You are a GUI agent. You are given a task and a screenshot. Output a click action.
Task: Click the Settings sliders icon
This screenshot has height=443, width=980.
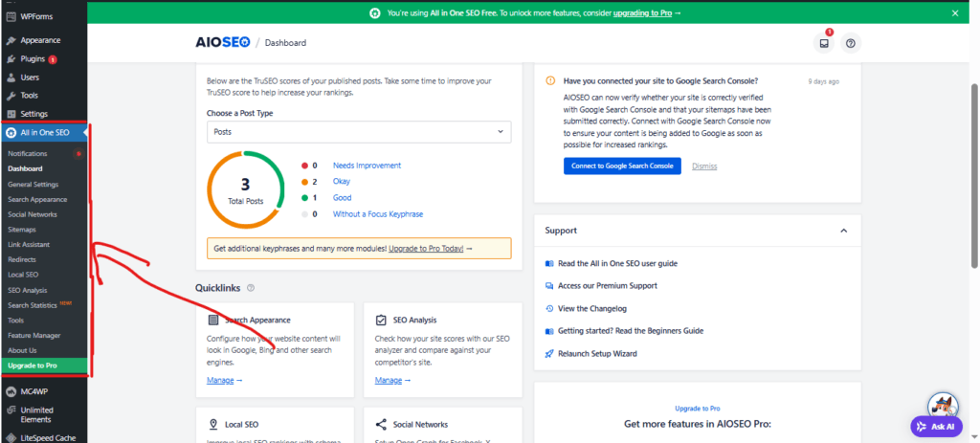point(11,114)
